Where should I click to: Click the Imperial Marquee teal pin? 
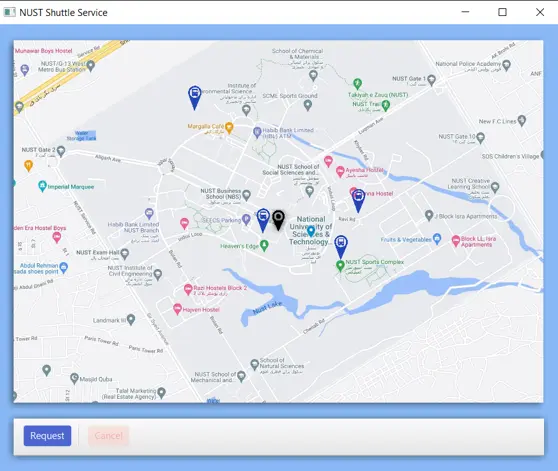42,186
